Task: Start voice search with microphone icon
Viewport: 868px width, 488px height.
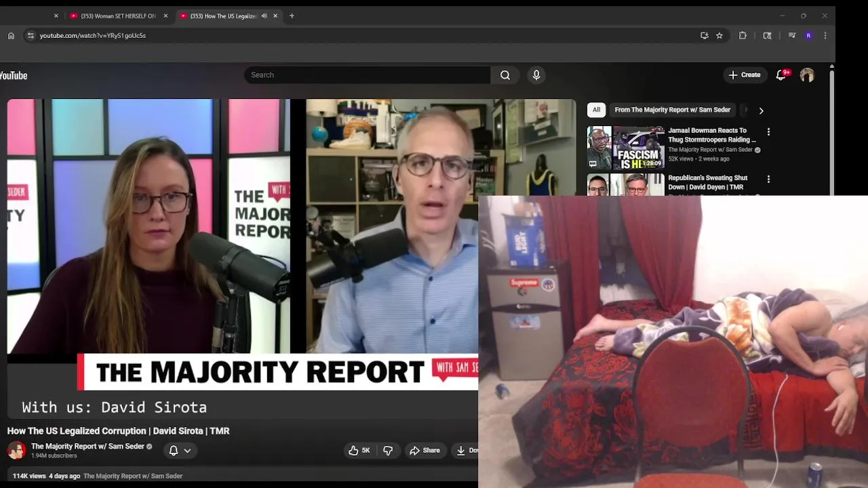Action: pyautogui.click(x=536, y=75)
